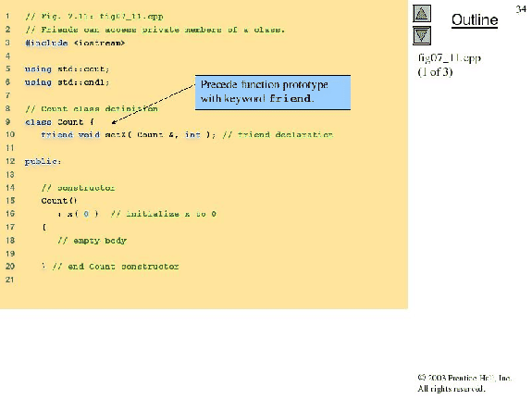Image resolution: width=532 pixels, height=399 pixels.
Task: Select the fig07_11.cpp file name text
Action: click(450, 58)
